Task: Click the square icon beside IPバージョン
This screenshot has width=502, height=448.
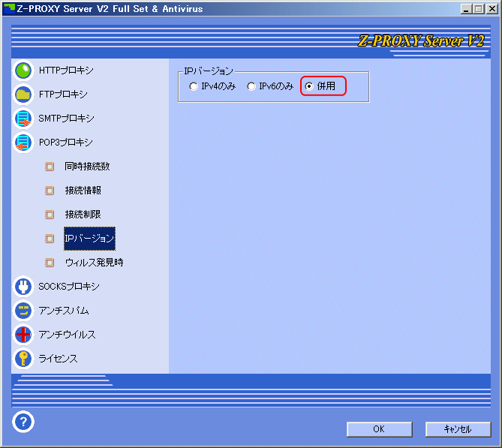Action: click(50, 239)
